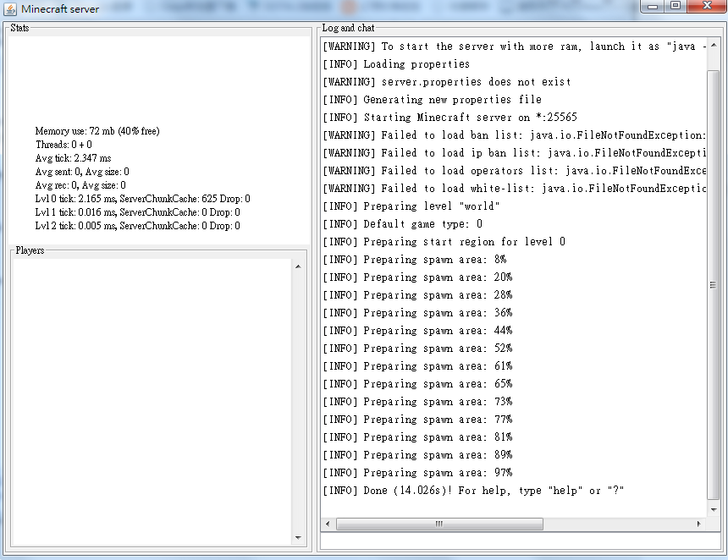Click the 'Avg rec: 0, Avg size: 0' stat
Image resolution: width=728 pixels, height=560 pixels.
pos(80,184)
